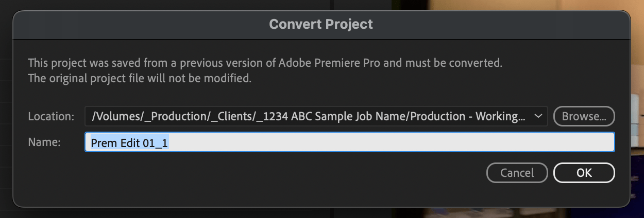644x218 pixels.
Task: Click the Location: label
Action: click(51, 116)
